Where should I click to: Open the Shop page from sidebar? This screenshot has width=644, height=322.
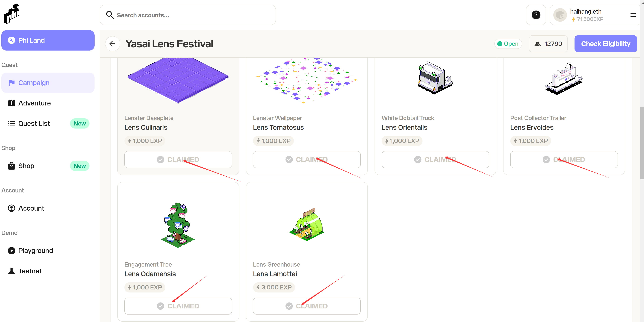point(26,166)
